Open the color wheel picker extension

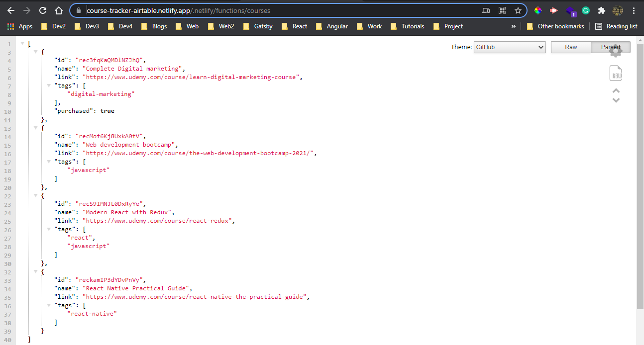coord(538,10)
